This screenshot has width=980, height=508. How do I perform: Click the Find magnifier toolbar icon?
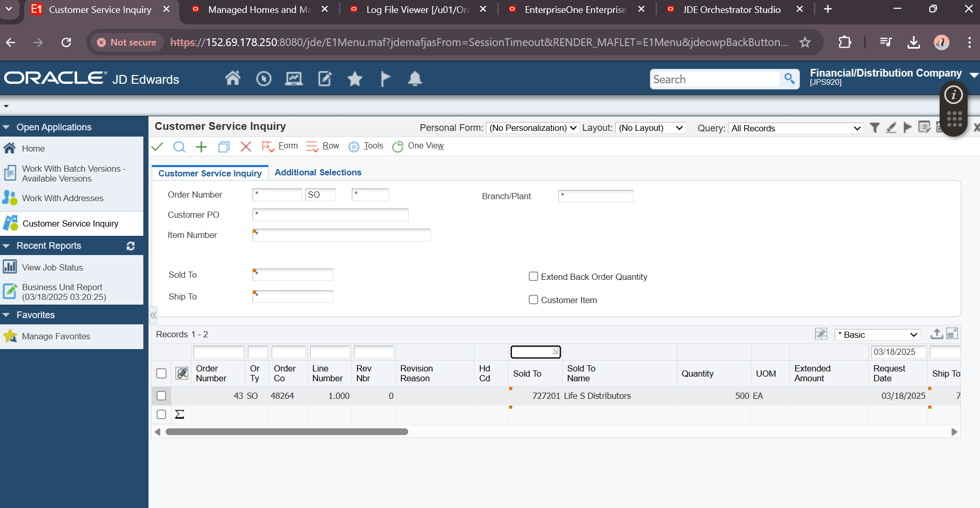(179, 147)
